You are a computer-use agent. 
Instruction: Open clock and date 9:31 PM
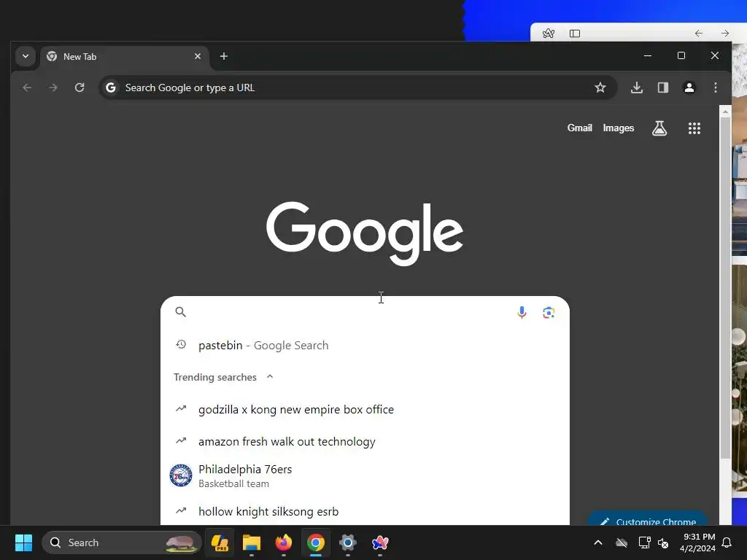pos(697,542)
